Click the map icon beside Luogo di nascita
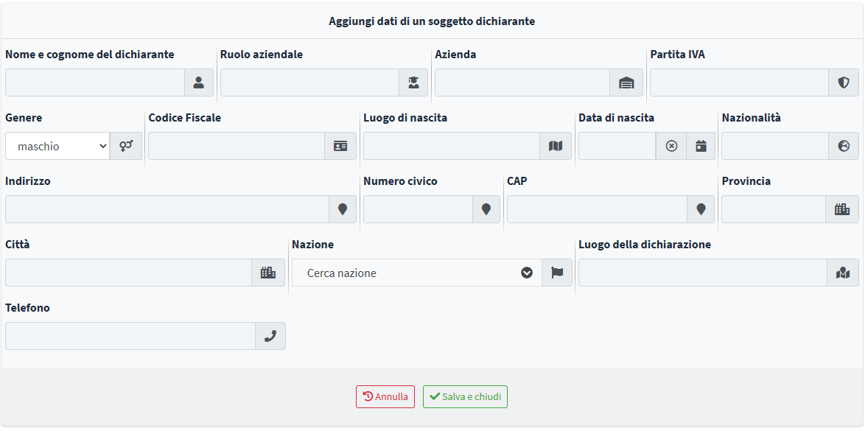The height and width of the screenshot is (431, 868). 556,146
